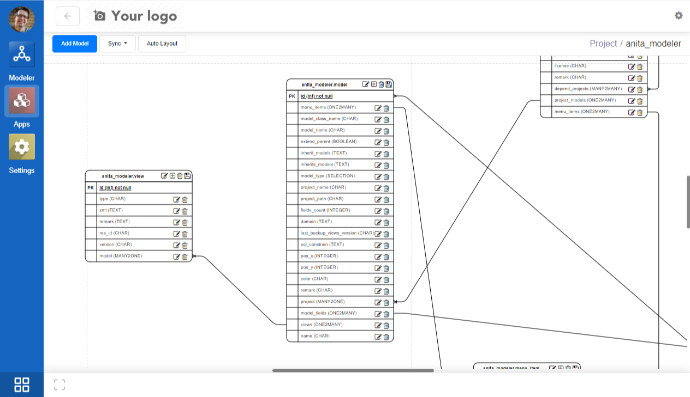Screen dimensions: 690x397
Task: Add a field to anita_modeler.model with plus icon
Action: (x=374, y=84)
